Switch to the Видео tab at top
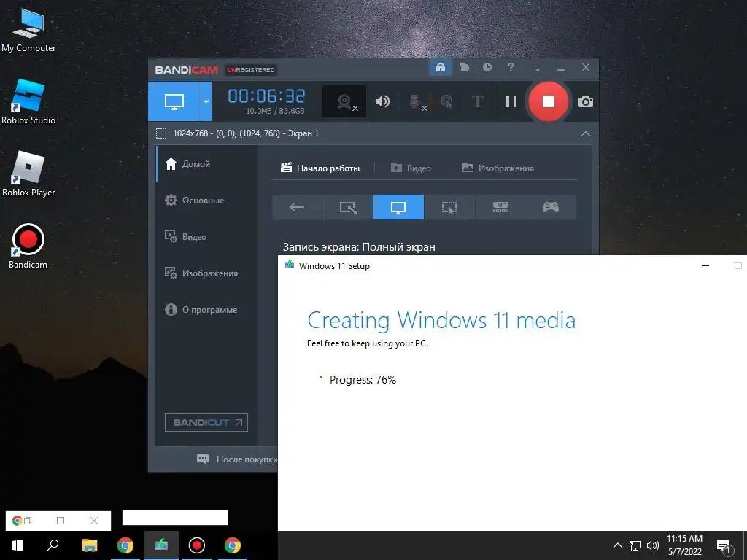747x560 pixels. point(411,168)
